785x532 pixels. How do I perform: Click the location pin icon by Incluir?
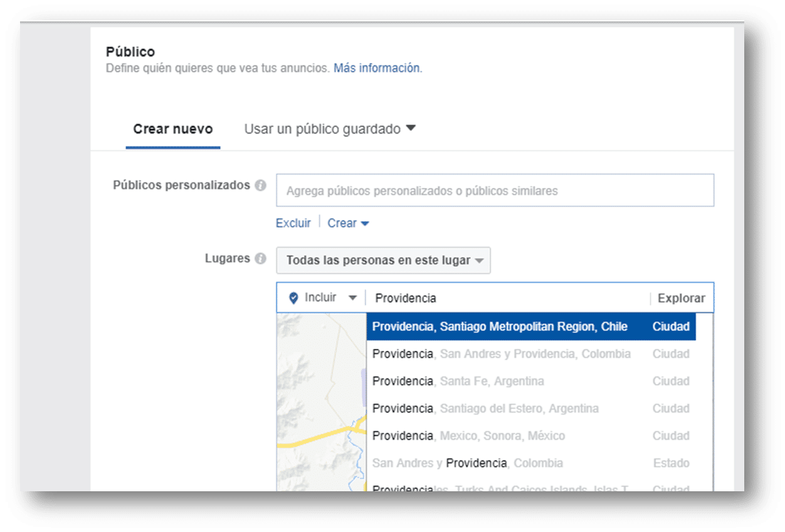coord(293,298)
